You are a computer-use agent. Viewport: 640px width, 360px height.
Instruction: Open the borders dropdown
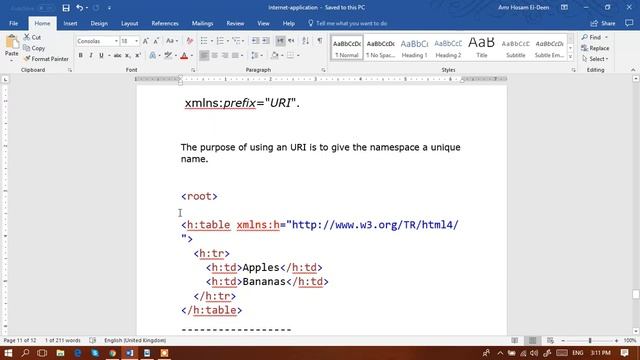[298, 56]
